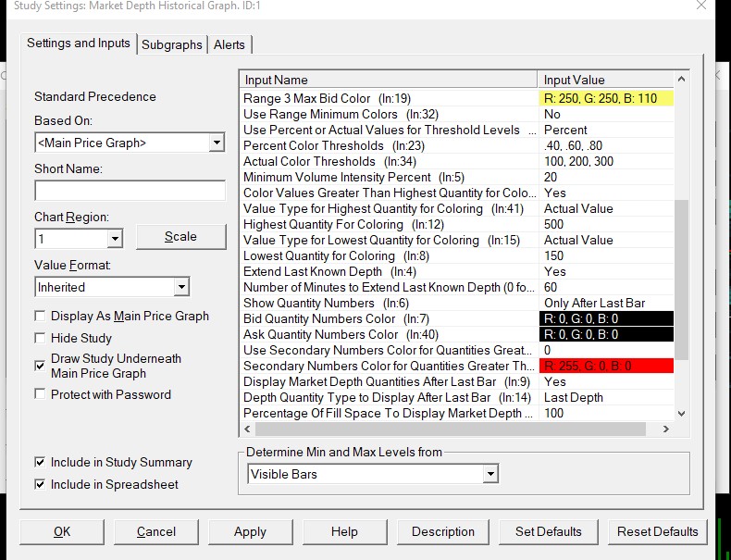Select Extend Last Known Depth value Yes

[x=606, y=272]
